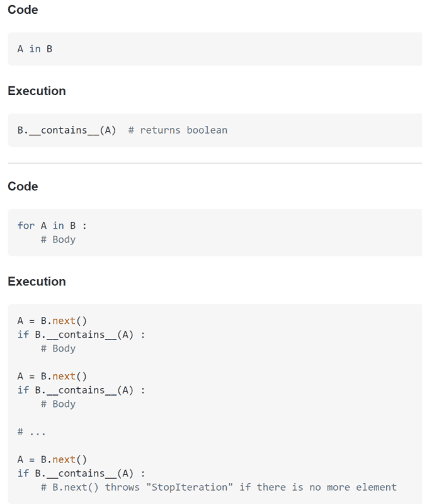Click the second "if B.__contains__(A) :" line
Image resolution: width=422 pixels, height=504 pixels.
(x=81, y=390)
